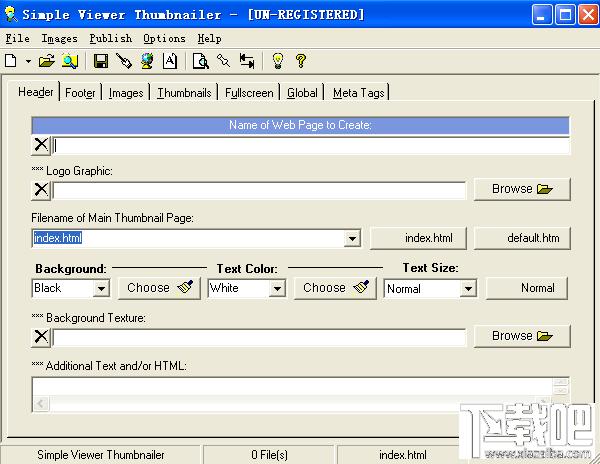Click the 0 File(s) status bar entry
Screen dimensions: 600x464
[x=269, y=455]
